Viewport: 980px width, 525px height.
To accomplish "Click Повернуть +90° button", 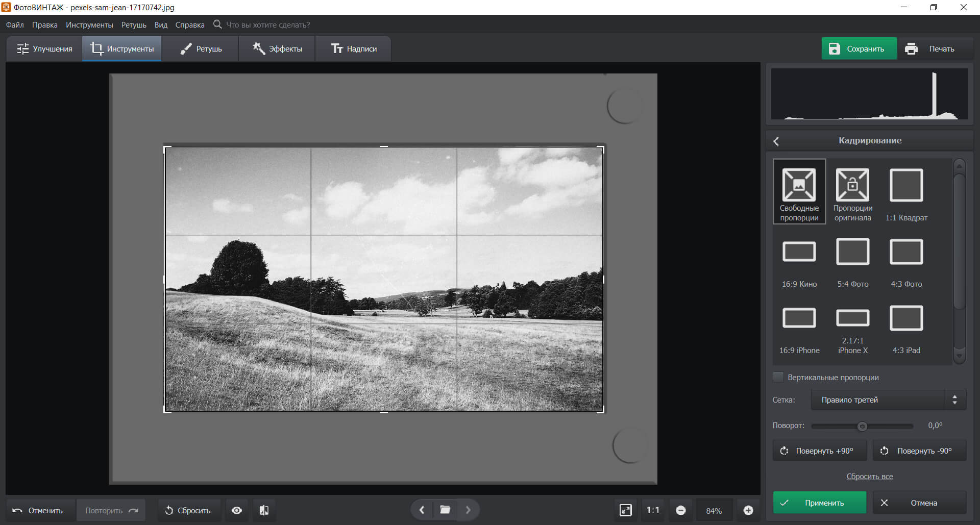I will [819, 451].
